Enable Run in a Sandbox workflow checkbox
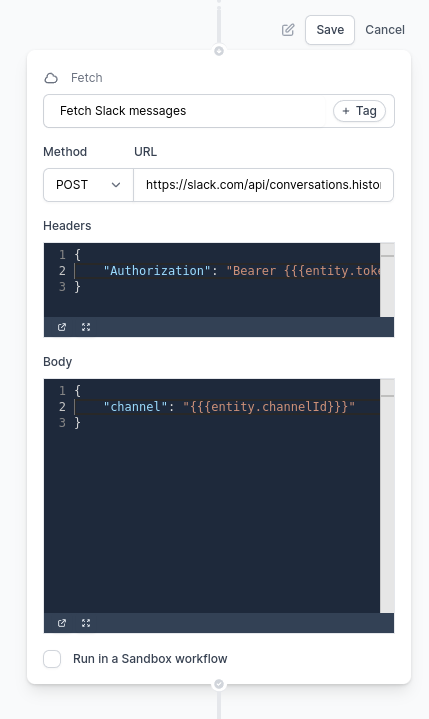This screenshot has height=719, width=429. pos(52,659)
